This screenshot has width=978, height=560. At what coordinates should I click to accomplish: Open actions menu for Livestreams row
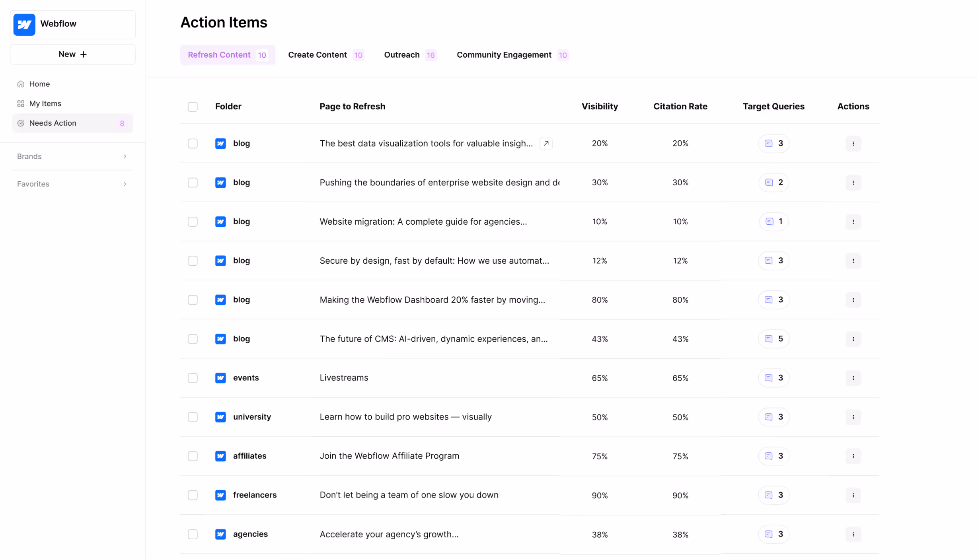point(853,378)
